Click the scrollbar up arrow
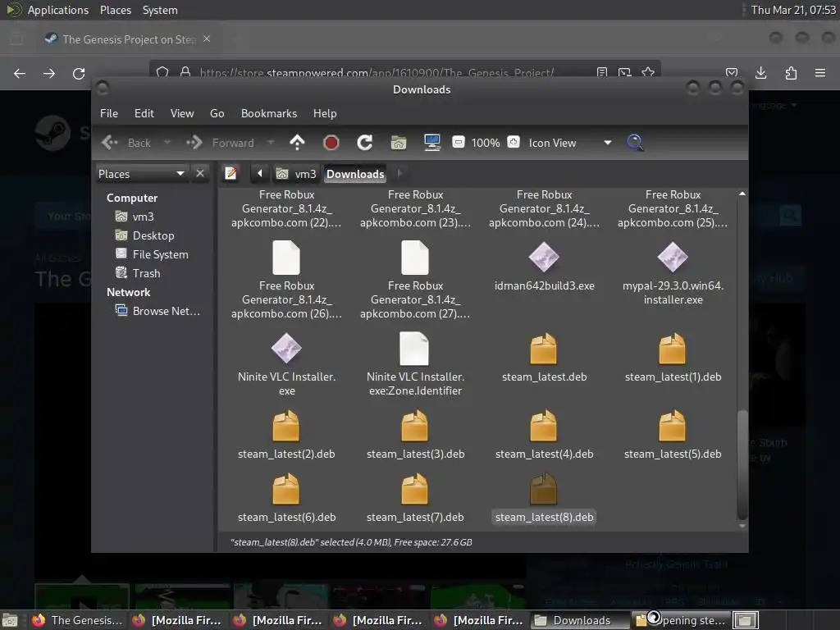Screen dimensions: 840x630 point(742,194)
